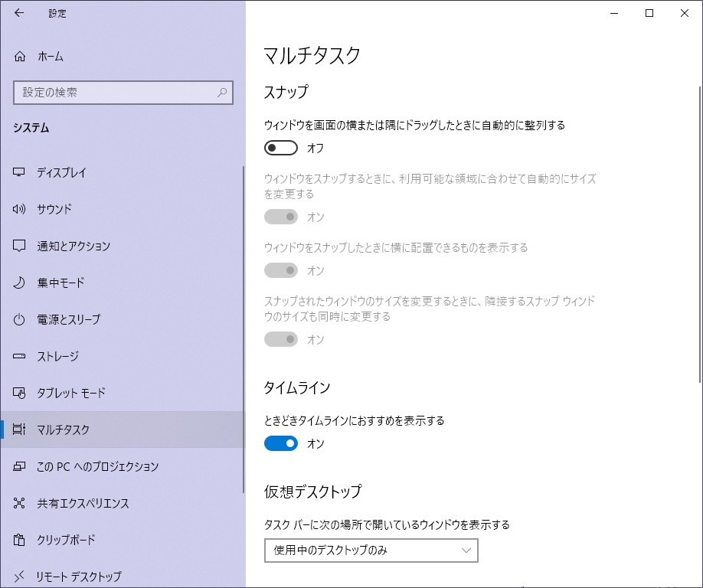Click the content area vertical scrollbar

(700, 234)
